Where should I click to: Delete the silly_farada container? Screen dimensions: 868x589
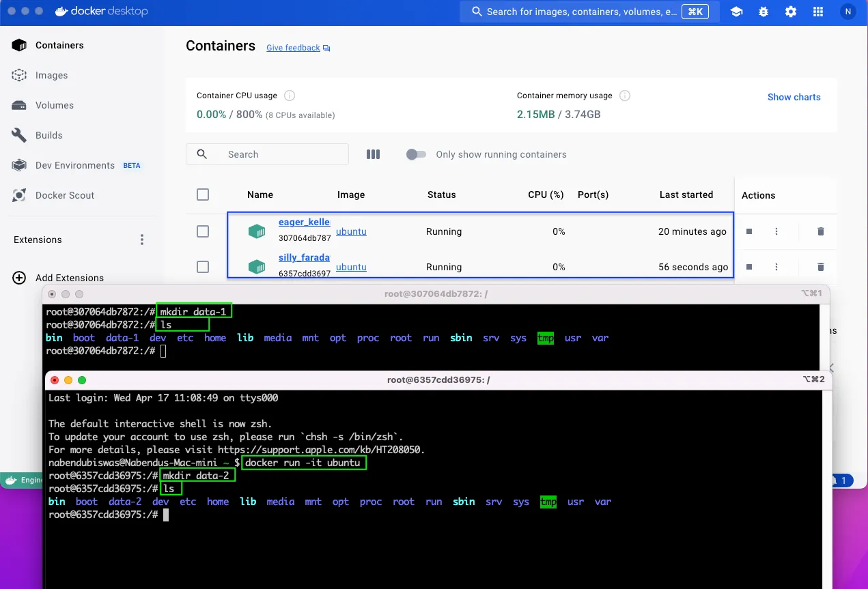pyautogui.click(x=821, y=267)
